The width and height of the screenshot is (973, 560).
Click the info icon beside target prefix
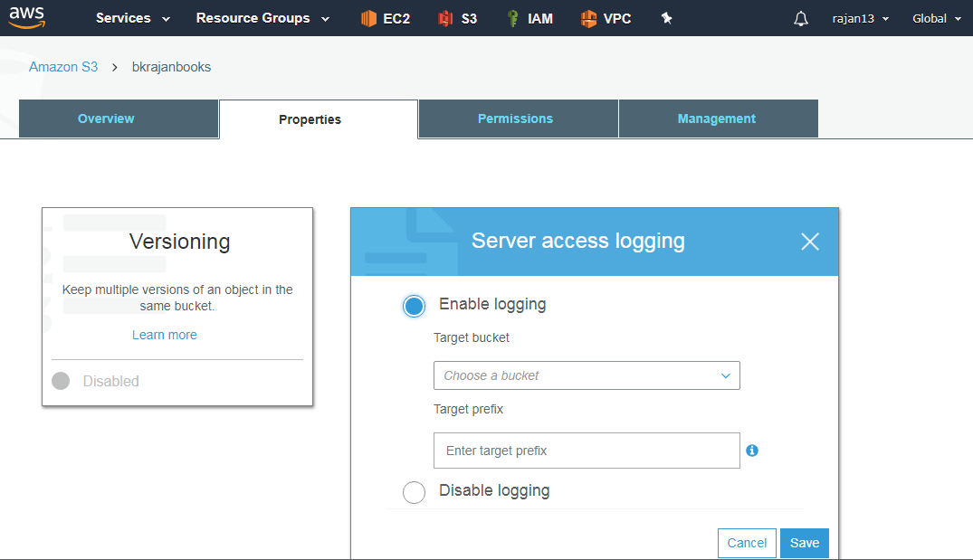tap(752, 450)
